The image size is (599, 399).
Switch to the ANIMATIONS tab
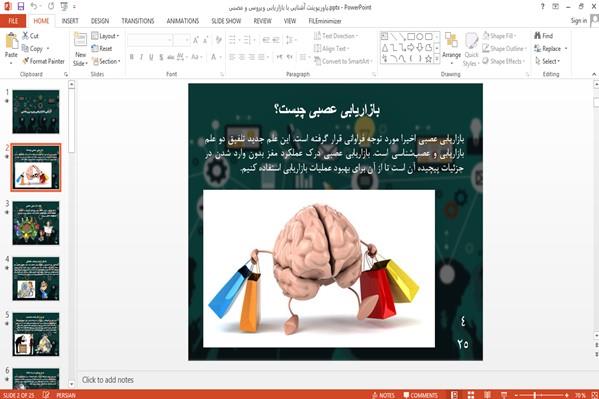(183, 21)
